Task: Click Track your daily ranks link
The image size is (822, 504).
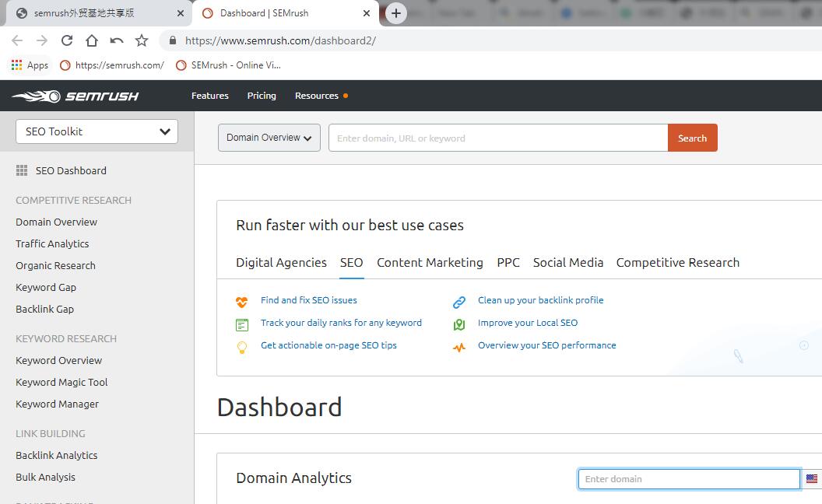Action: coord(341,323)
